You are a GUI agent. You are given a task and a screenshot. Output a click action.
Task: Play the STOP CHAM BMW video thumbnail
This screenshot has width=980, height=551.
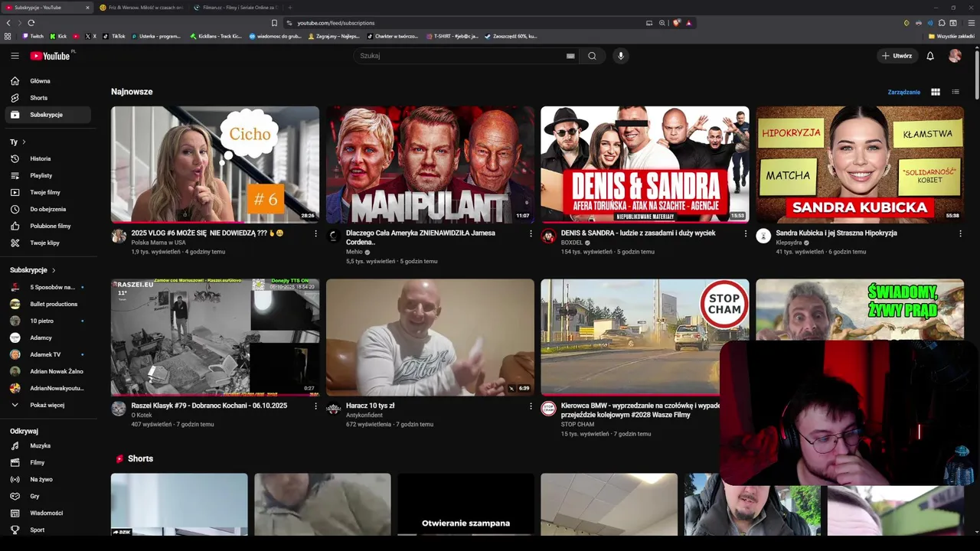point(645,337)
